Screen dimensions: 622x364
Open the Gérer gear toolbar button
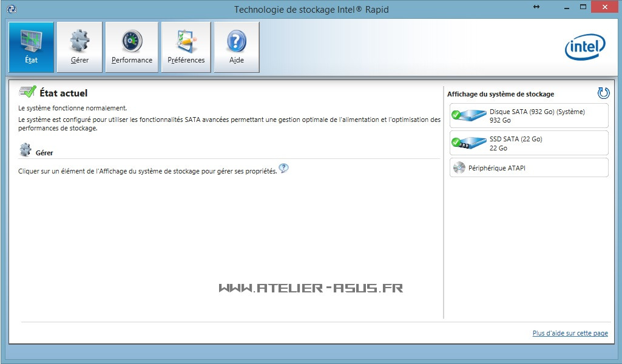(x=79, y=47)
